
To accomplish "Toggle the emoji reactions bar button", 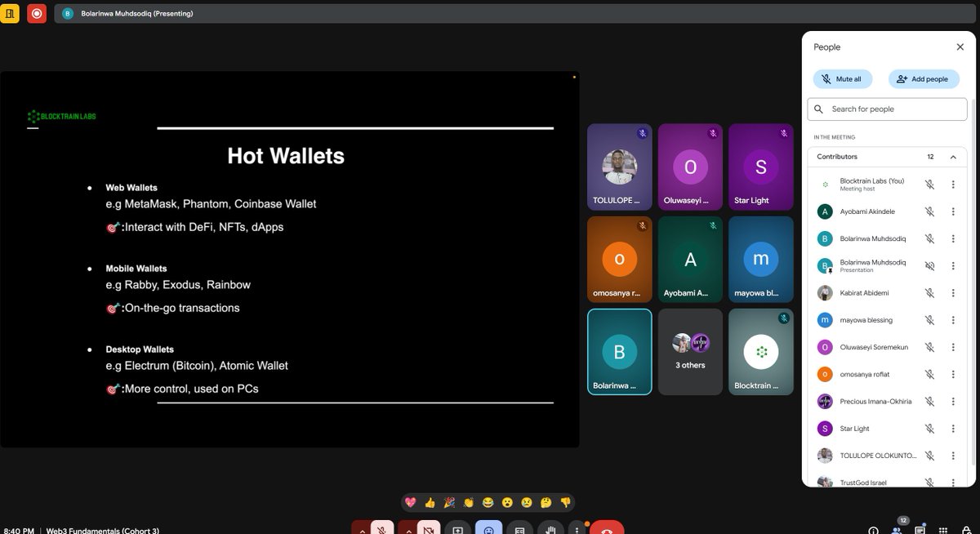I will click(x=489, y=529).
